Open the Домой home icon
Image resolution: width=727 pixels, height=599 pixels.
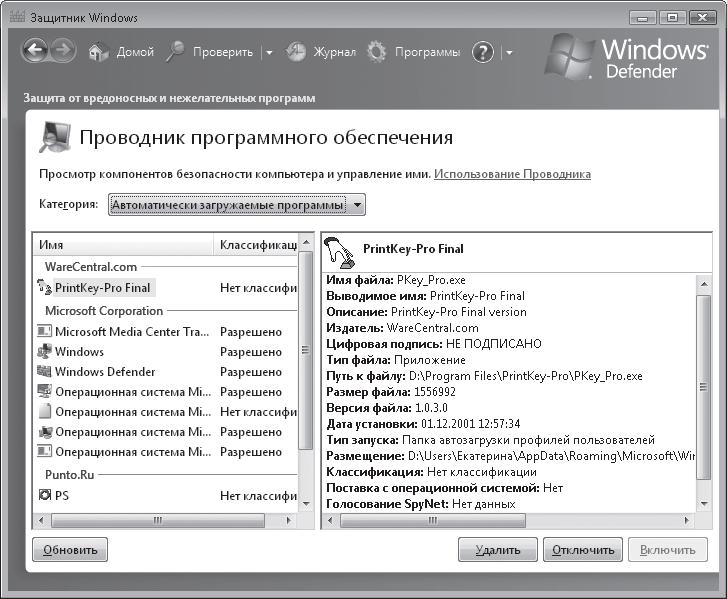tap(98, 52)
